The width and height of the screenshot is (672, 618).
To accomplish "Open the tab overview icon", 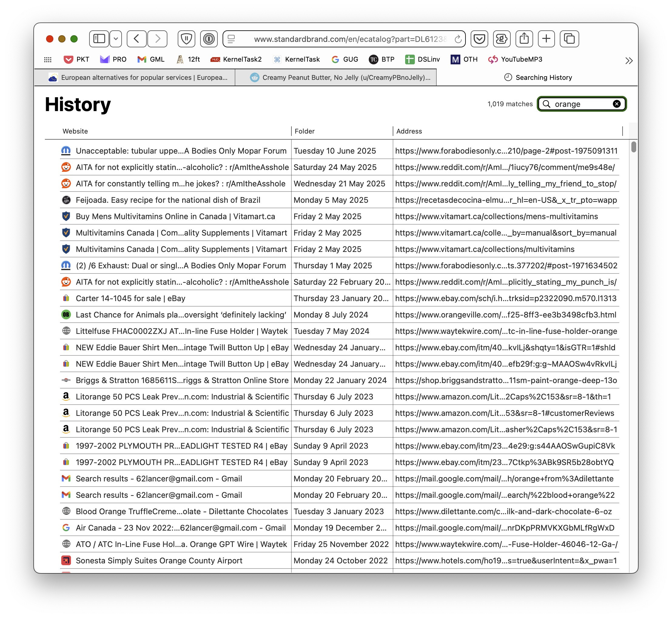I will click(x=570, y=39).
